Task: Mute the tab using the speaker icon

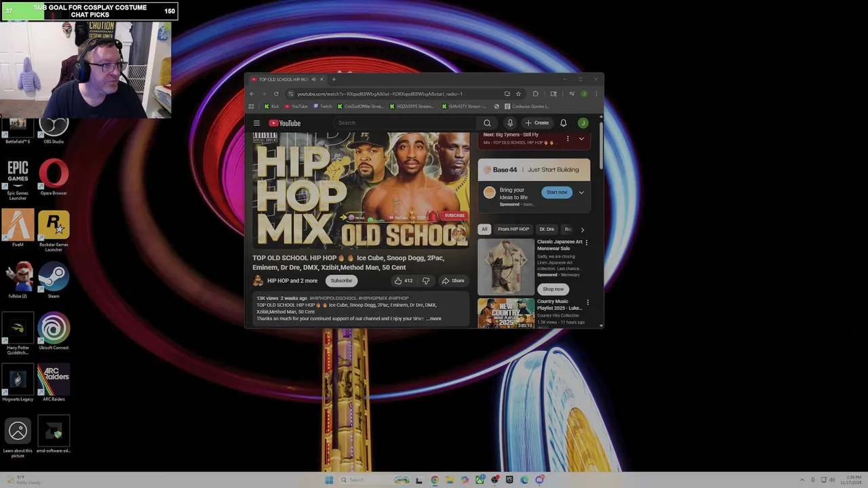Action: pos(313,79)
